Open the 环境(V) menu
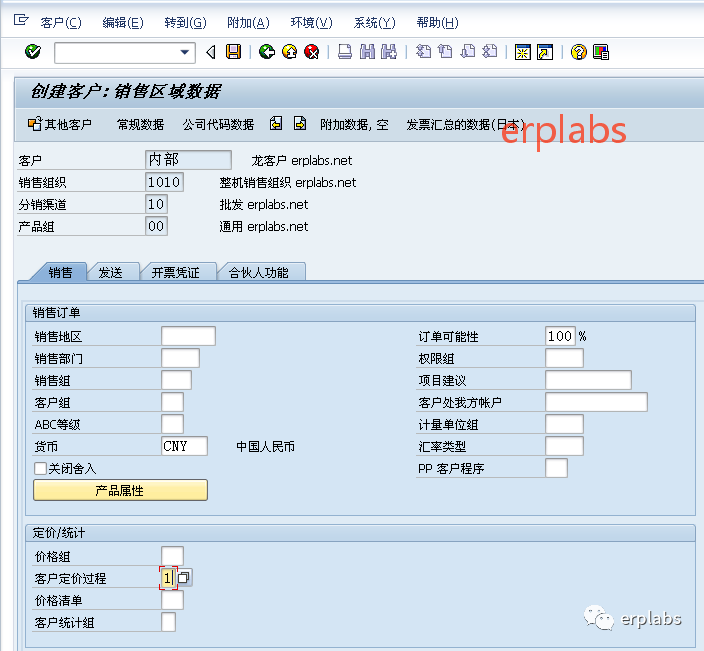Screen dimensions: 704x651 coord(311,22)
